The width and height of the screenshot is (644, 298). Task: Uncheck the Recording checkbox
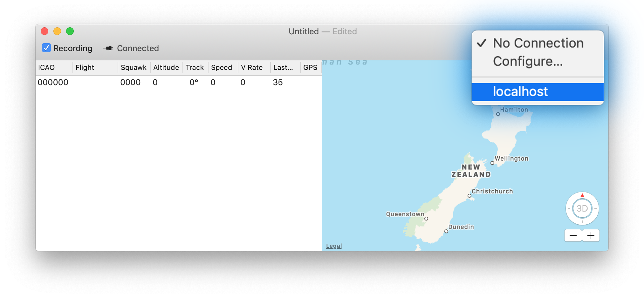pos(46,48)
